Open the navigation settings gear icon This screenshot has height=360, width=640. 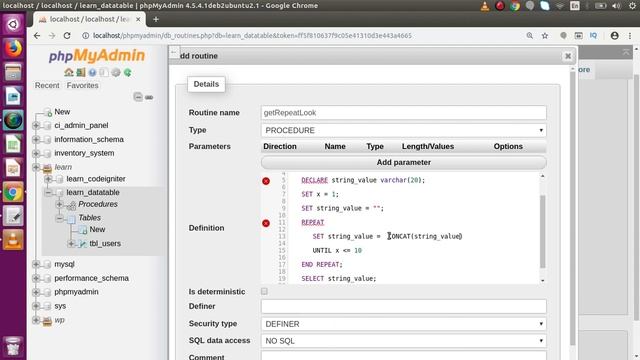116,72
